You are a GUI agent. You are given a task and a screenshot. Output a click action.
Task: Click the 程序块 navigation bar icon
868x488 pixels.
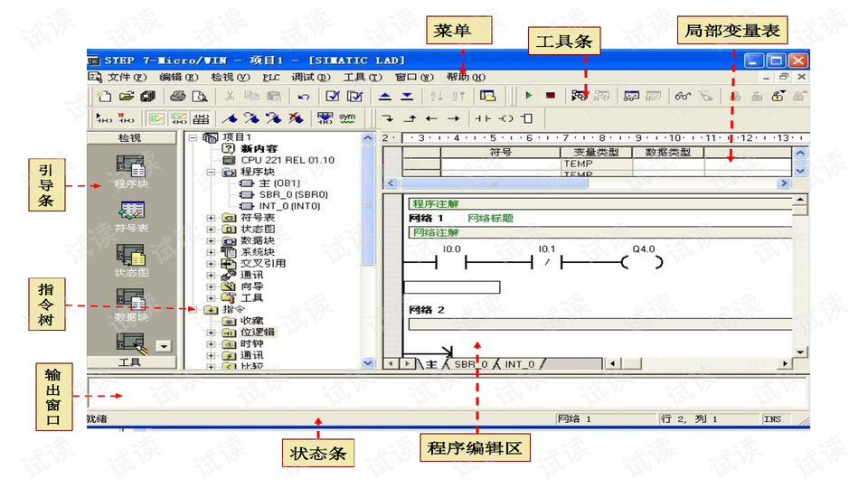132,171
